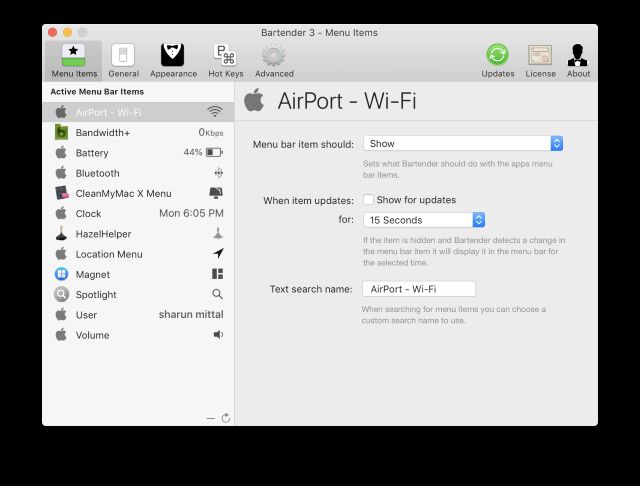Click the Location arrow icon
This screenshot has width=640, height=486.
point(218,253)
